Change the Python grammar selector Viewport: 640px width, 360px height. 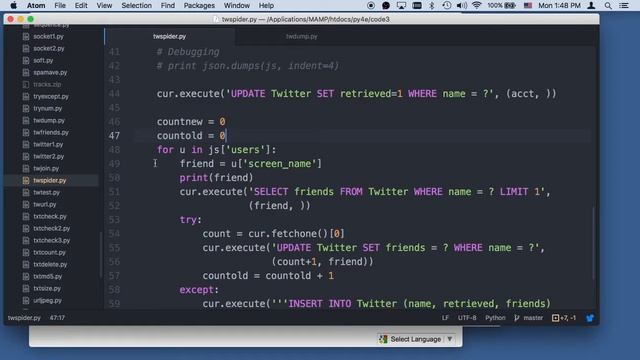pyautogui.click(x=495, y=318)
